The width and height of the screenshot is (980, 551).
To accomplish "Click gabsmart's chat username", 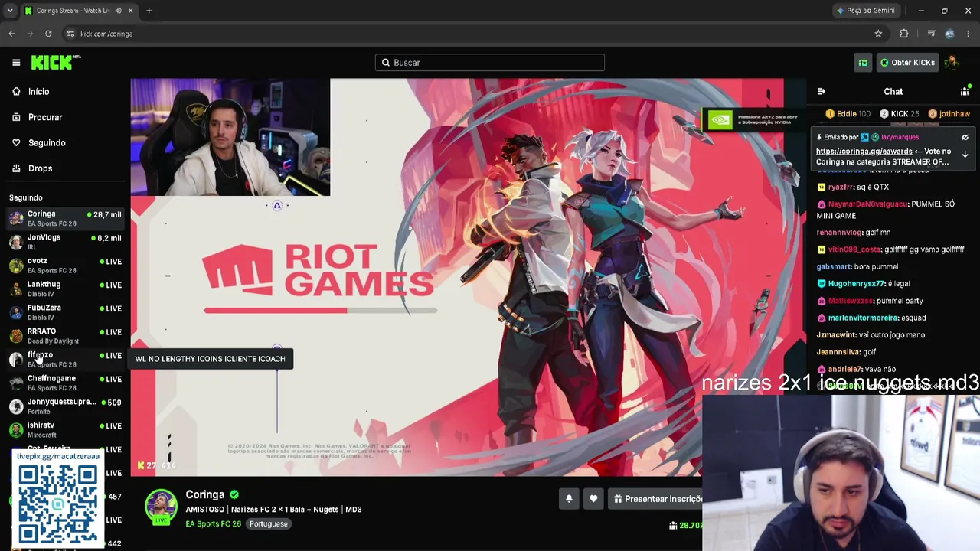I will tap(834, 267).
